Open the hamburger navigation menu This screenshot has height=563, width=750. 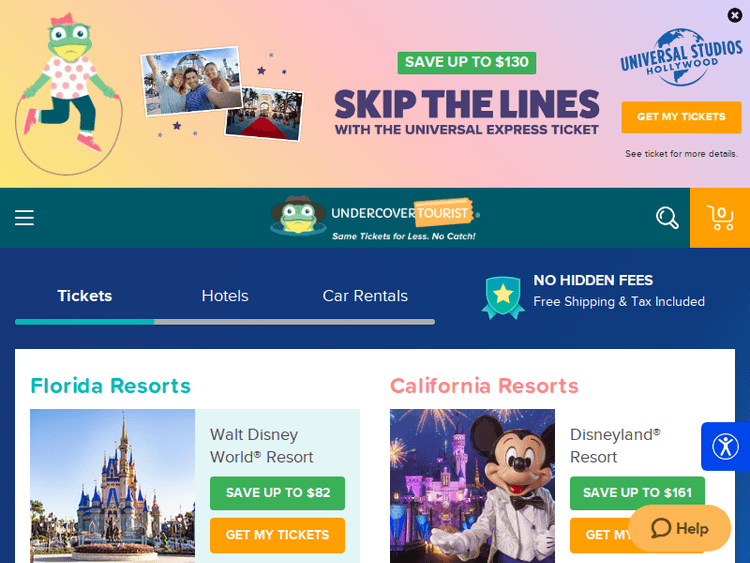pyautogui.click(x=24, y=218)
